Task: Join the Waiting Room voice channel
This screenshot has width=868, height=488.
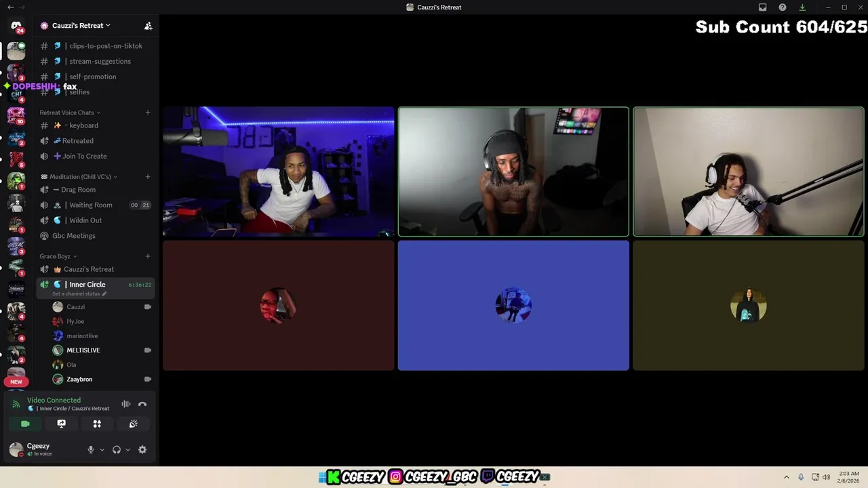Action: click(x=95, y=205)
